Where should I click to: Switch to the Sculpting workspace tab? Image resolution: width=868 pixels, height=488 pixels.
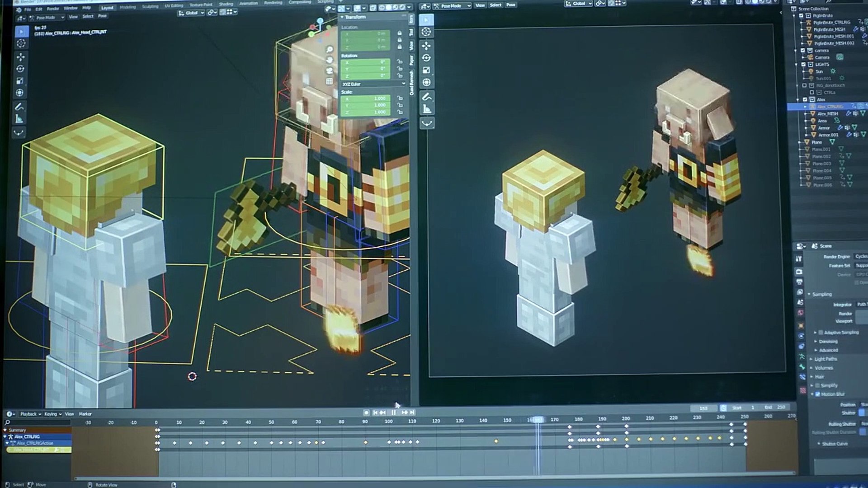click(150, 7)
